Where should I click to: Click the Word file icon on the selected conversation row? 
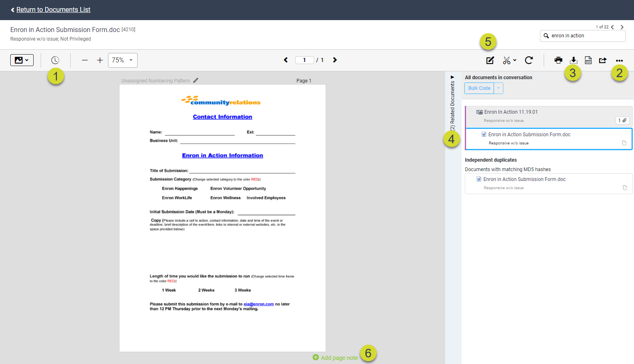tap(484, 134)
